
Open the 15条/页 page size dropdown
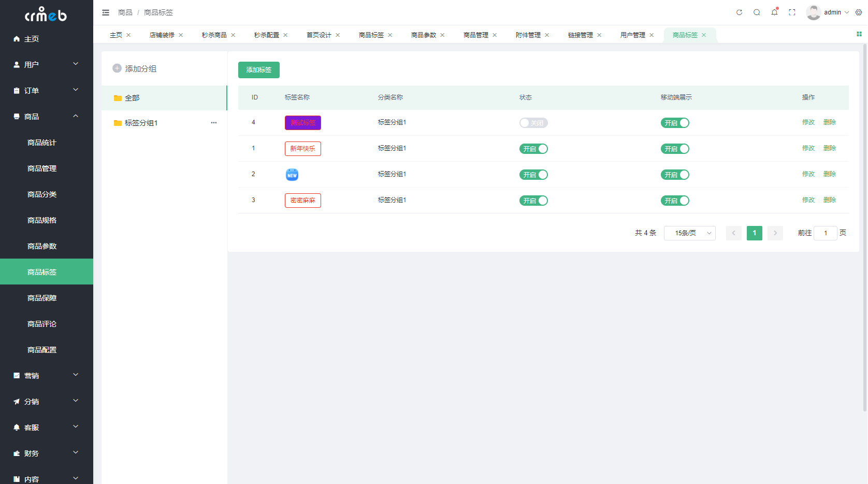[690, 233]
